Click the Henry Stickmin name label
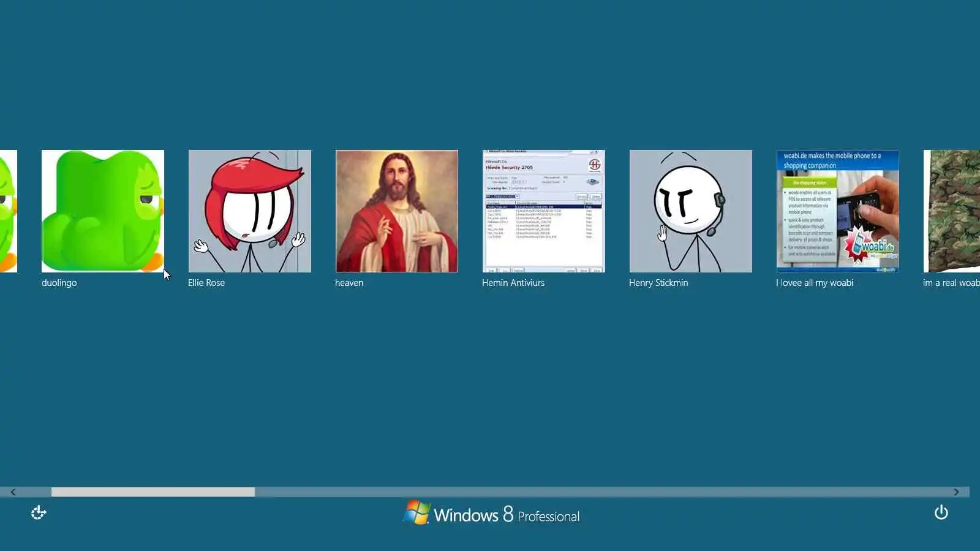980x551 pixels. coord(658,283)
